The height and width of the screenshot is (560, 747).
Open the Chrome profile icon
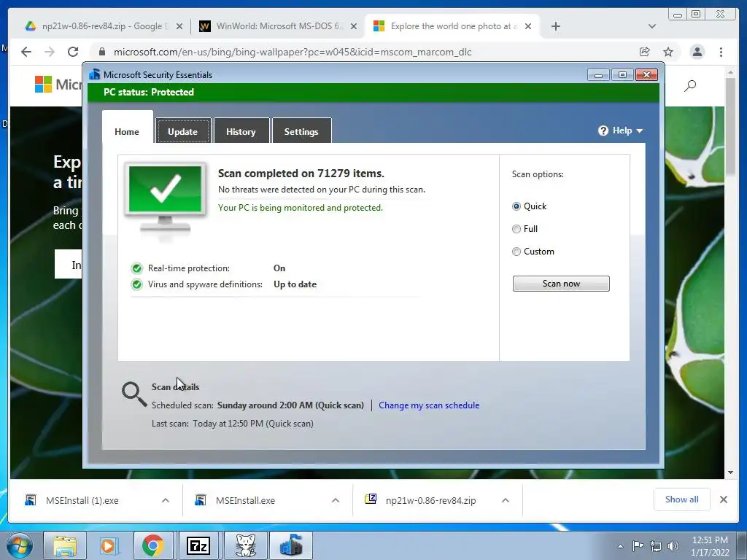[x=697, y=52]
